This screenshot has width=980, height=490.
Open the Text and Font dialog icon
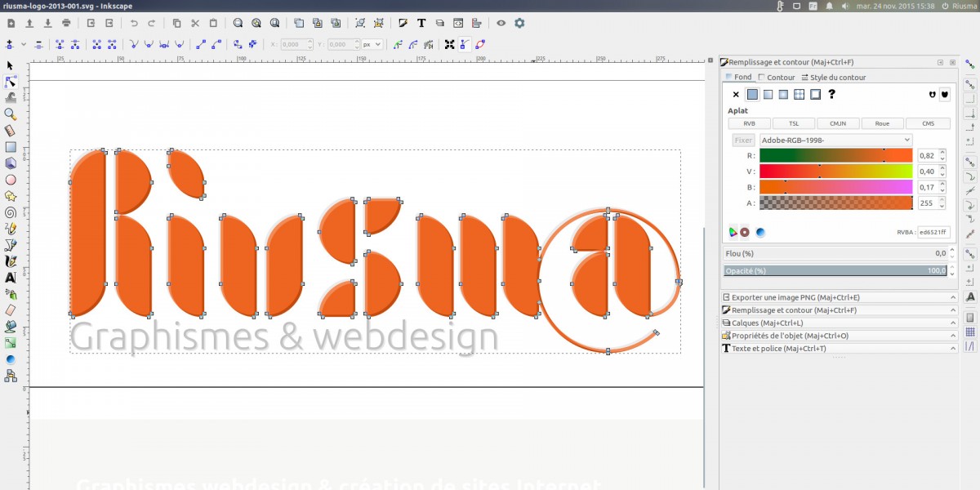(x=421, y=24)
